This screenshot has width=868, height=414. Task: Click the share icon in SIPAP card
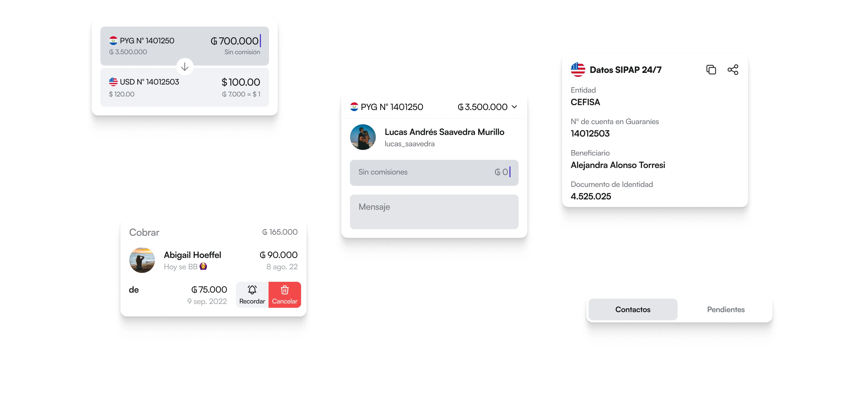click(733, 70)
